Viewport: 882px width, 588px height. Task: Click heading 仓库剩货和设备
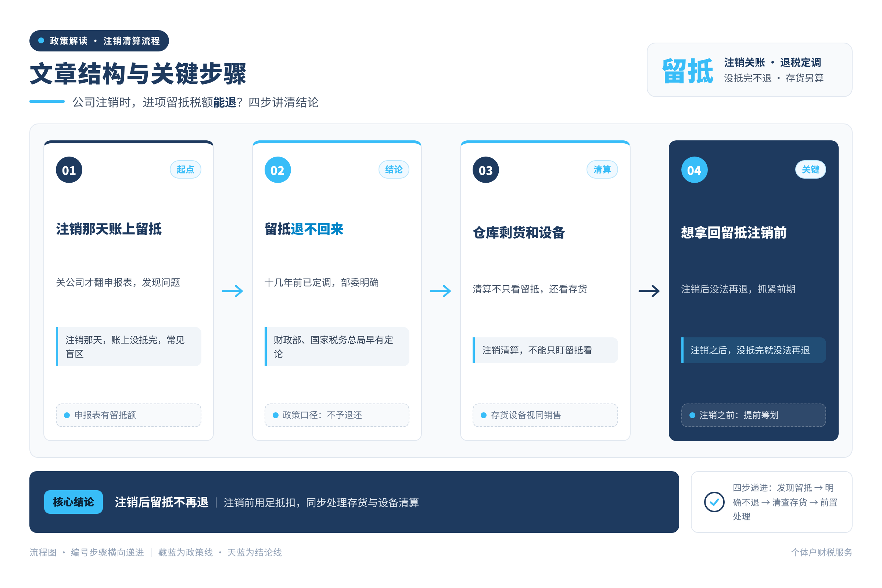(x=519, y=233)
